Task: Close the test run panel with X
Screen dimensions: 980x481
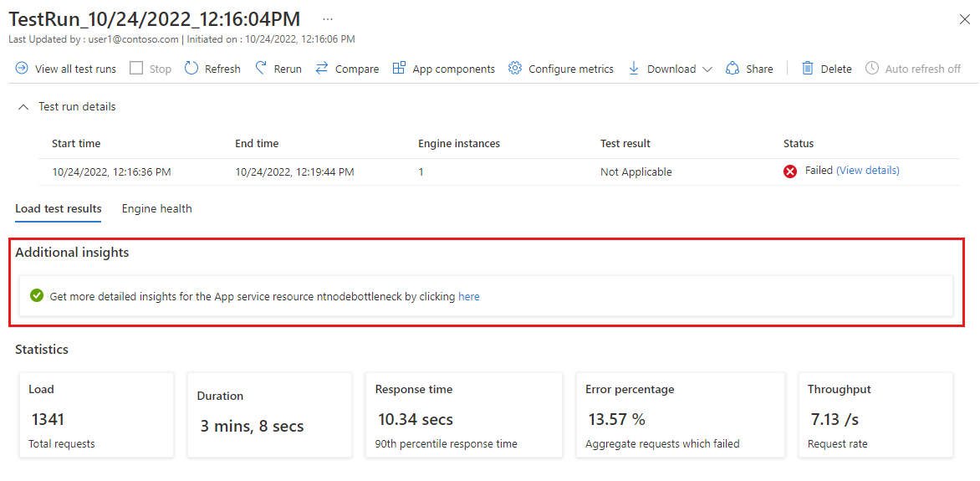Action: pyautogui.click(x=964, y=19)
